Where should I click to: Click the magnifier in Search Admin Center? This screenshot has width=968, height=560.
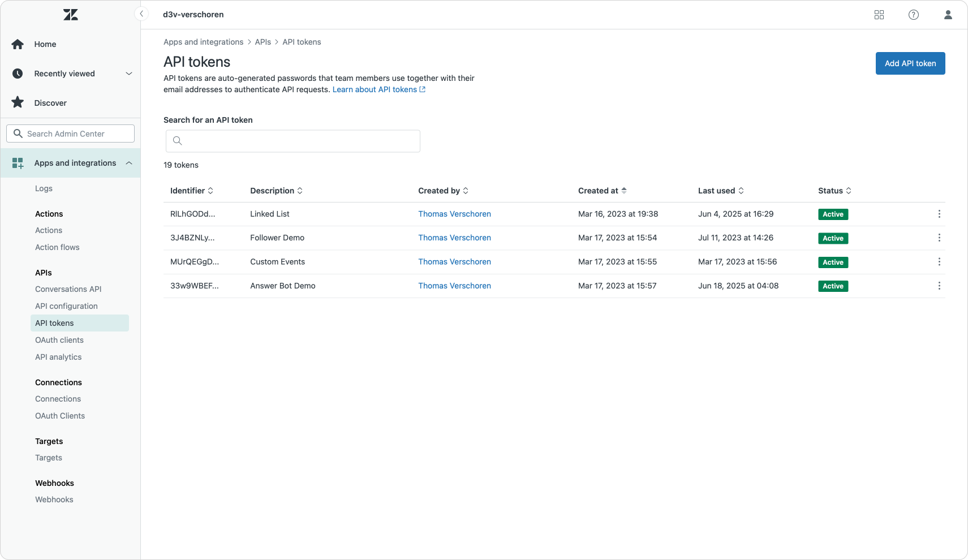point(18,133)
